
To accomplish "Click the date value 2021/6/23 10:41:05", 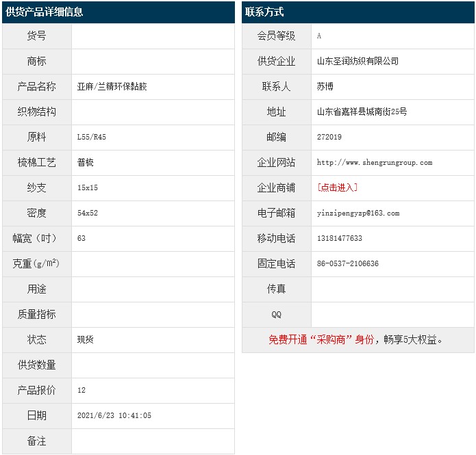I will 114,416.
